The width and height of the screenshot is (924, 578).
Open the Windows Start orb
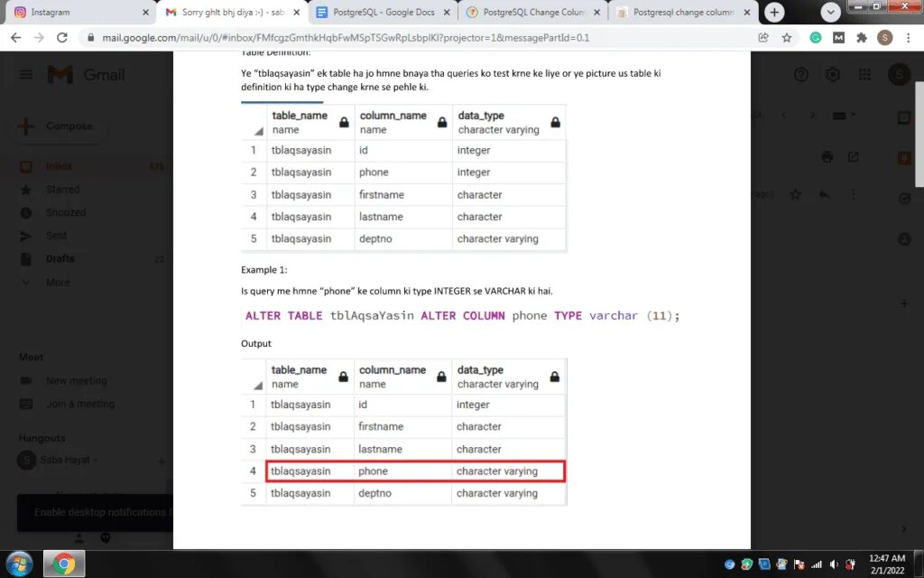(x=20, y=564)
